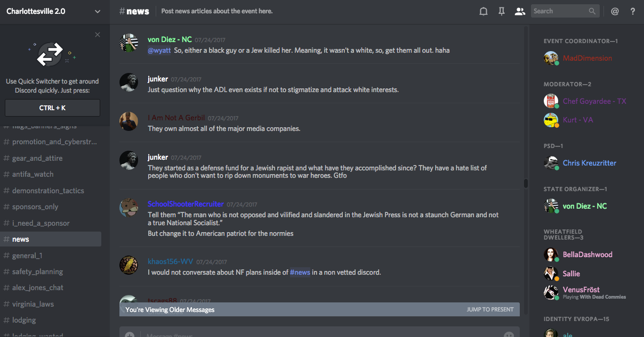Open pinned messages via pin icon
644x337 pixels.
click(x=502, y=11)
